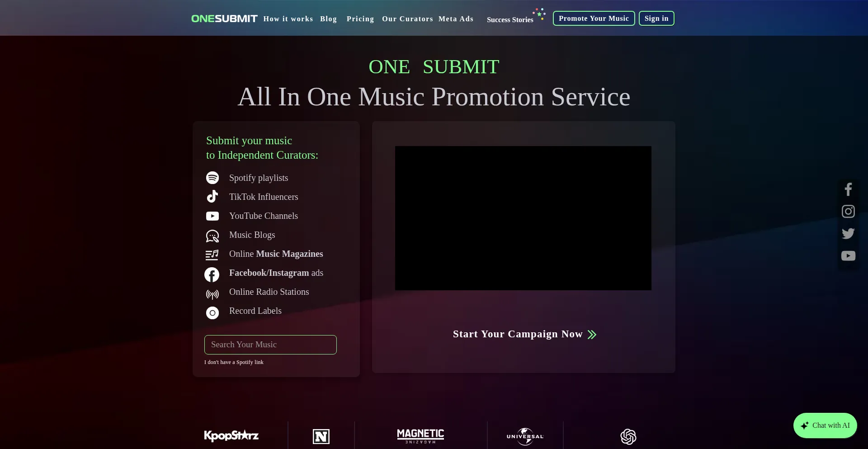Click the KpopStarz logo
Screen dimensions: 868x449
(231, 435)
